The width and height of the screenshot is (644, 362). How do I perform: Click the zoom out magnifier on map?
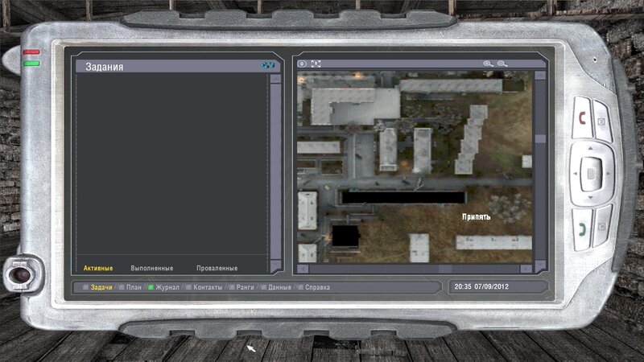point(502,64)
